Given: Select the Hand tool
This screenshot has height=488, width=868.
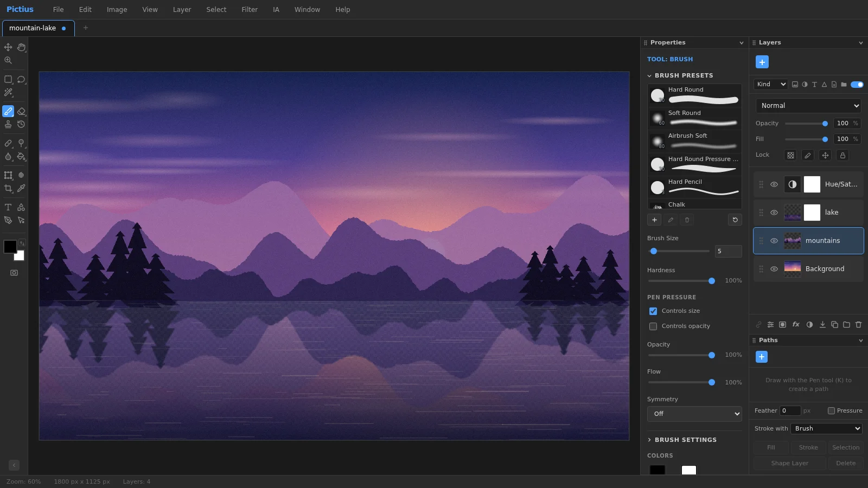Looking at the screenshot, I should point(21,47).
